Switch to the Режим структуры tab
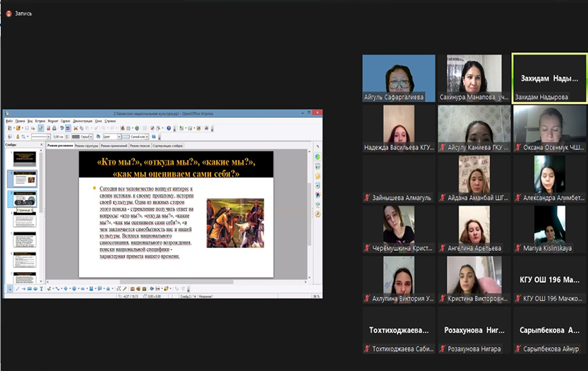Screen dimensions: 588x371 [88, 146]
